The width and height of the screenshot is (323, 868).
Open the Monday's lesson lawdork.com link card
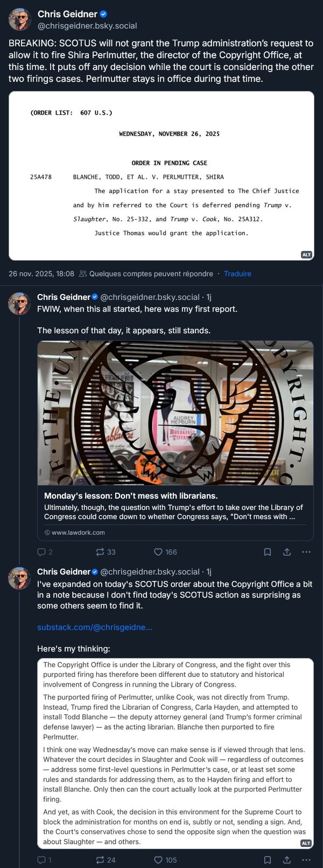[x=175, y=507]
